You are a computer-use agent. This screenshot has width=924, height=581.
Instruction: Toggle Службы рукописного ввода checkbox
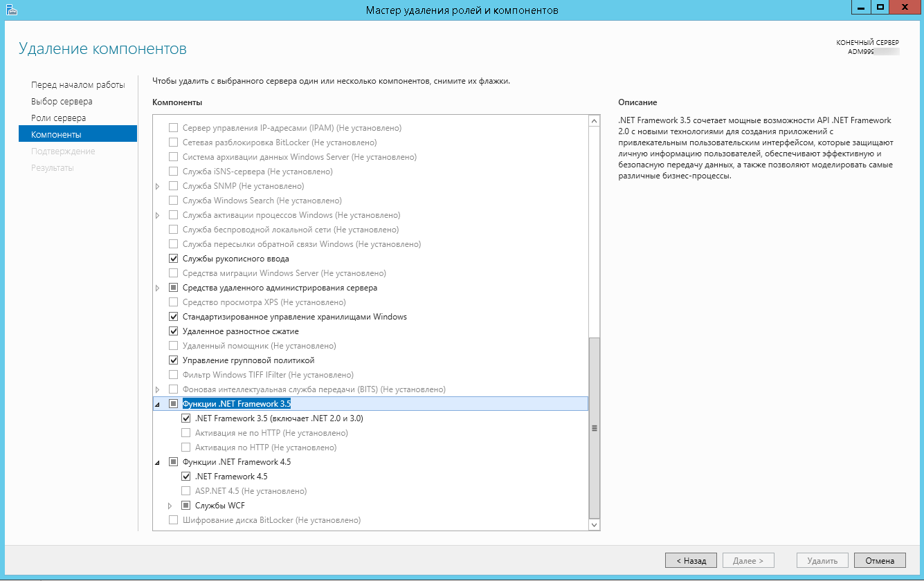[x=174, y=259]
